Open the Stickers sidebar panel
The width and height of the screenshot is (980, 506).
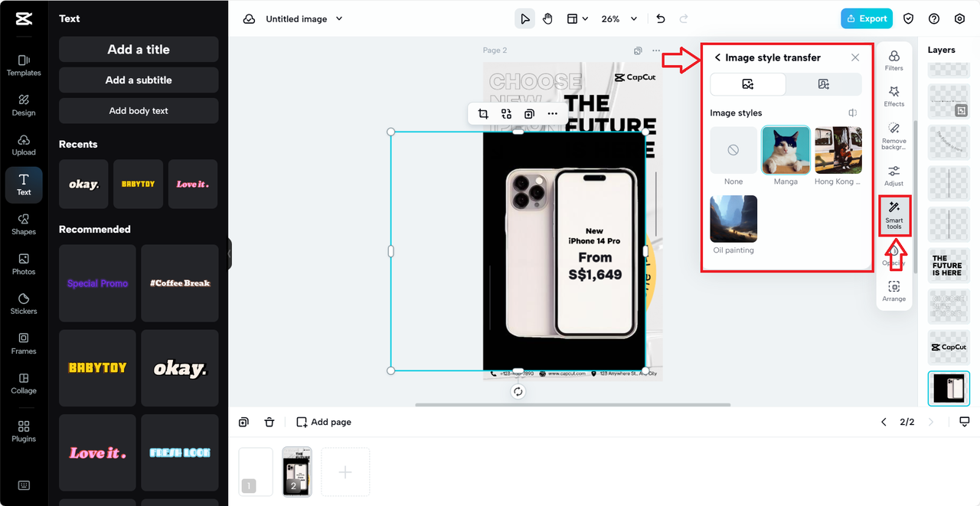[x=24, y=304]
